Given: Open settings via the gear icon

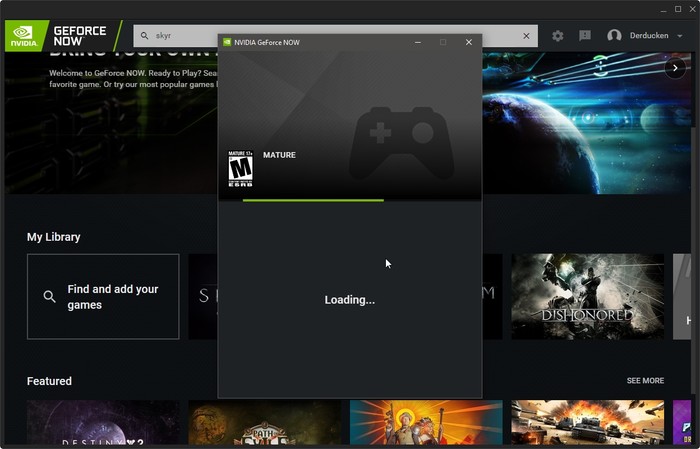Looking at the screenshot, I should coord(558,36).
